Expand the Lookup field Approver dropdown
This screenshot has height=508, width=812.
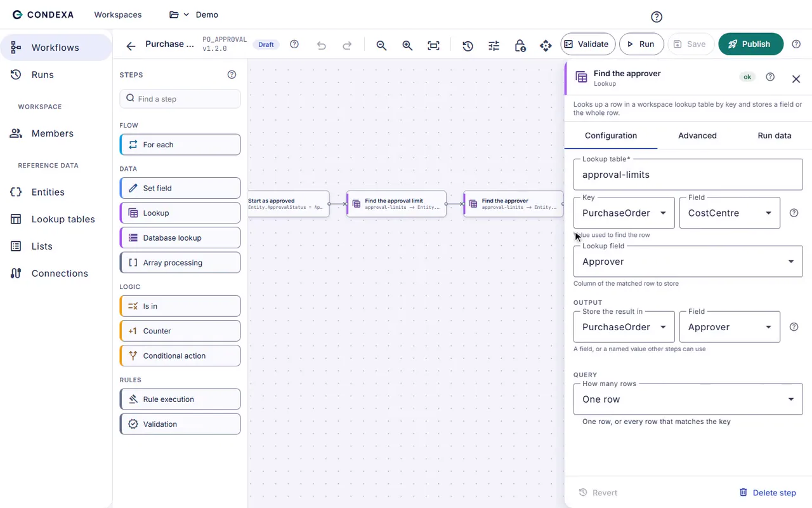coord(688,262)
